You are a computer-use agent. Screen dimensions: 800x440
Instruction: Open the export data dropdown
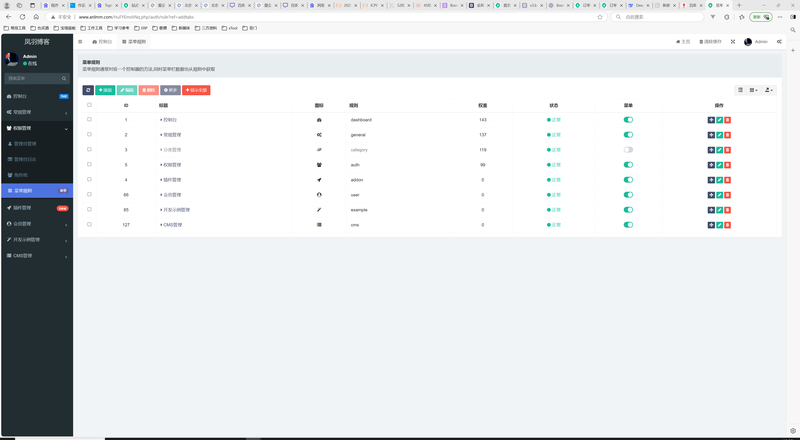click(x=769, y=90)
